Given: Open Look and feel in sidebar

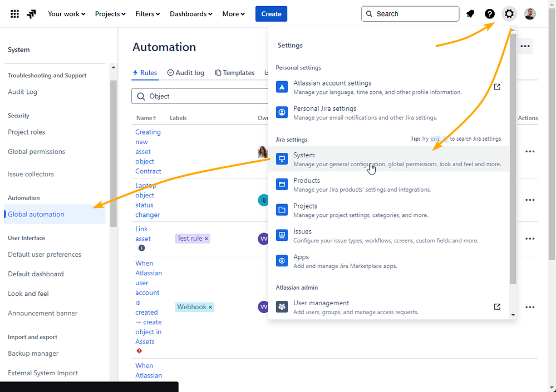Looking at the screenshot, I should coord(28,294).
